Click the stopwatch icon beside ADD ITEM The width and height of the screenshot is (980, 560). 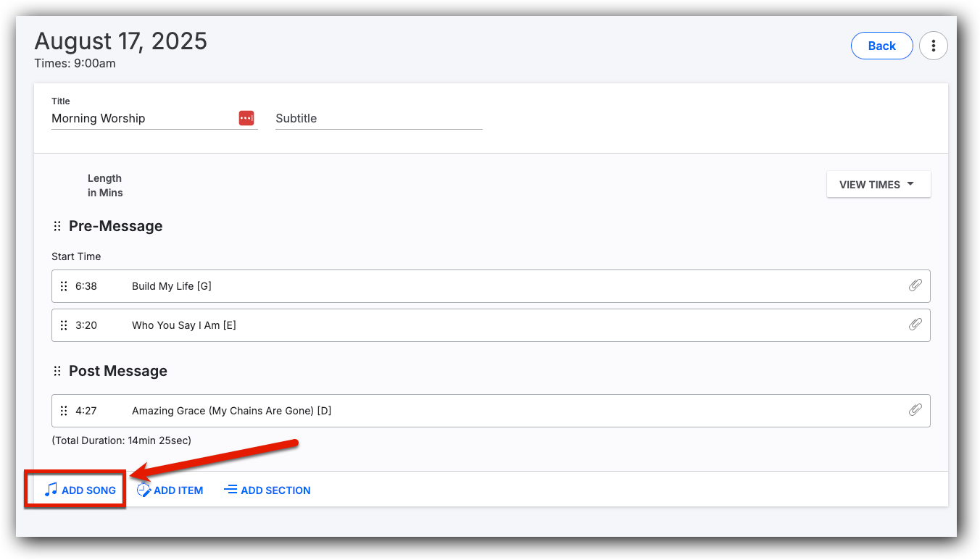click(x=143, y=490)
